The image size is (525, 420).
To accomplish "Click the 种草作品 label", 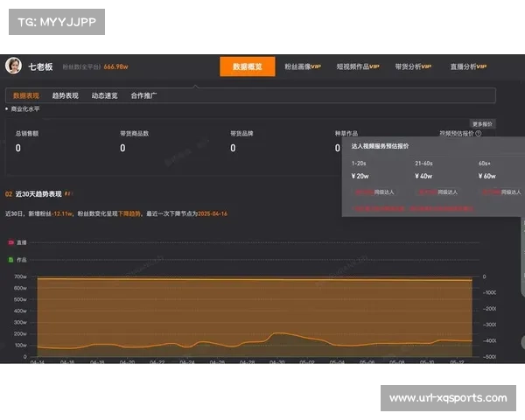I will point(346,133).
